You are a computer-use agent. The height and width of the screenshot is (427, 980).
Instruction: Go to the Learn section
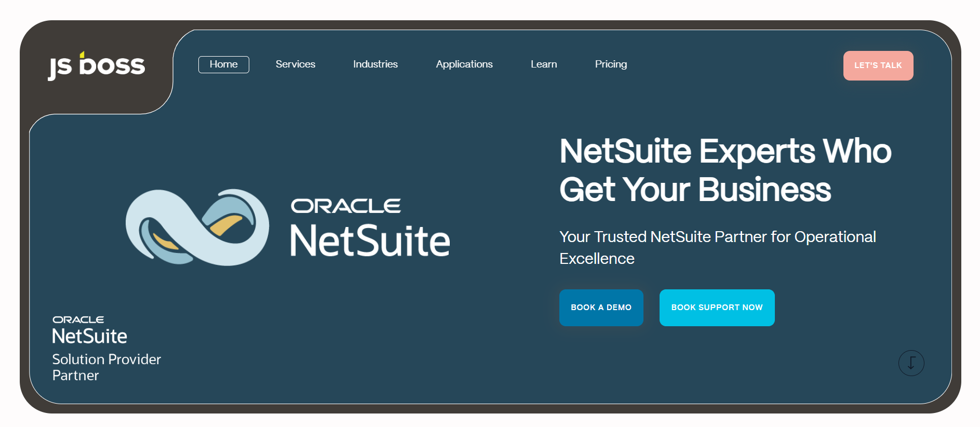pos(544,64)
